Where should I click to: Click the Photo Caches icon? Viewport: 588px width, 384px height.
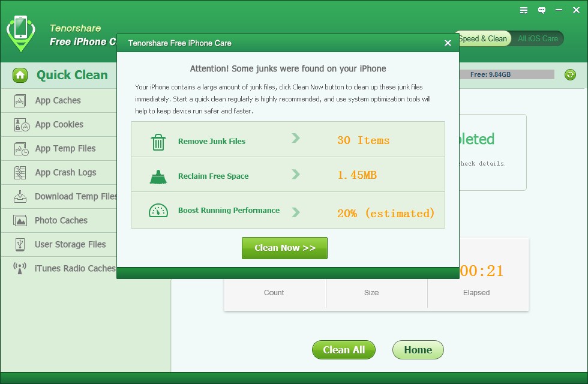point(20,221)
